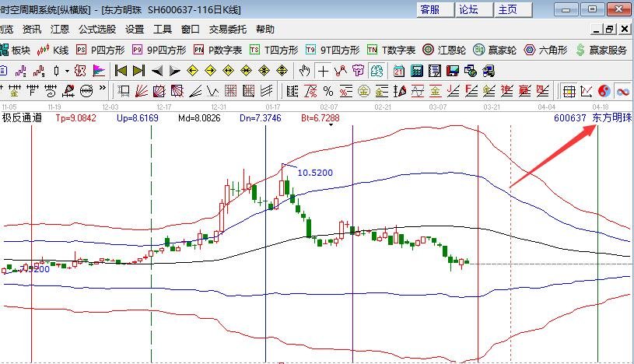Viewport: 634px width, 364px height.
Task: Open the 江恩 menu
Action: click(x=60, y=30)
